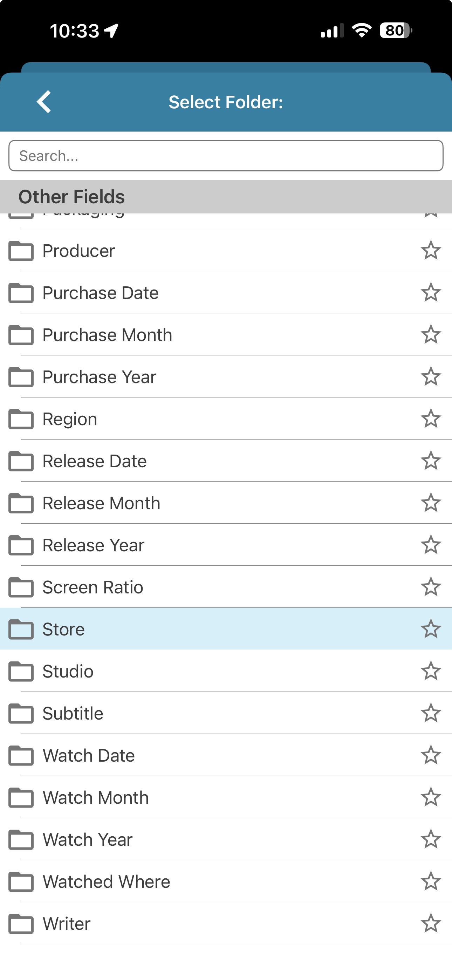Image resolution: width=452 pixels, height=980 pixels.
Task: Tap the back chevron in header
Action: point(44,102)
